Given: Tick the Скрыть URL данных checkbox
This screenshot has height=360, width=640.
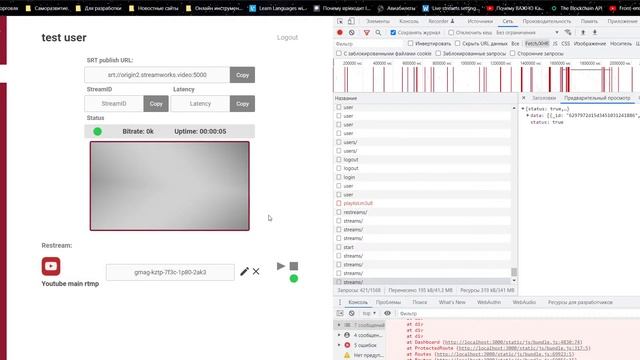Looking at the screenshot, I should (458, 43).
